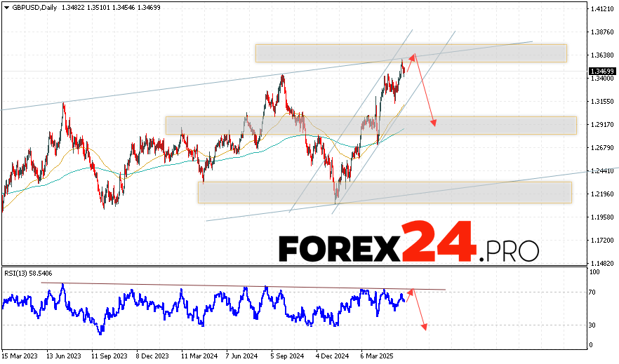
Task: Click the 1.14820 price axis label
Action: click(x=603, y=264)
